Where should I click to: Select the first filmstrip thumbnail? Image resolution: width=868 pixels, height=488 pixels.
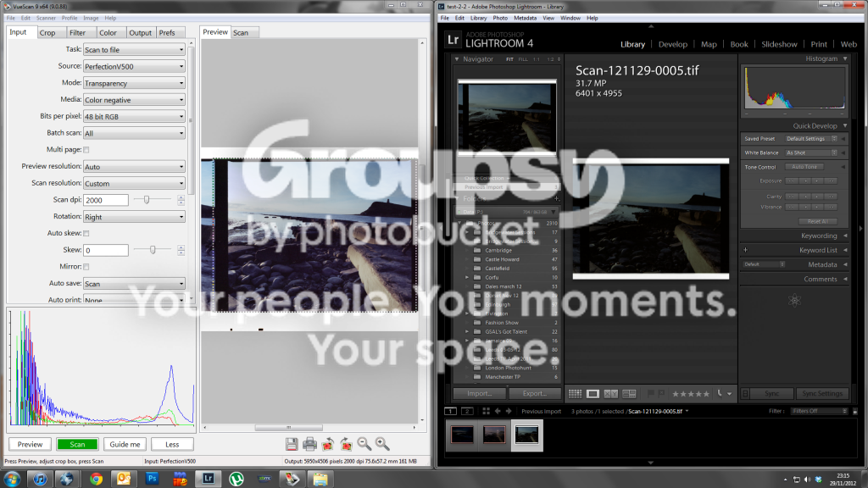coord(462,435)
